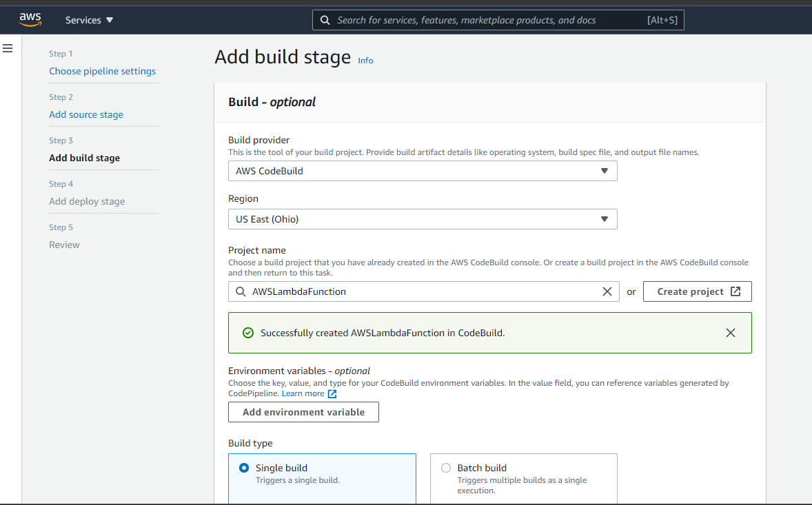Open the Info link next to title
Screen dimensions: 812x505
[x=365, y=61]
